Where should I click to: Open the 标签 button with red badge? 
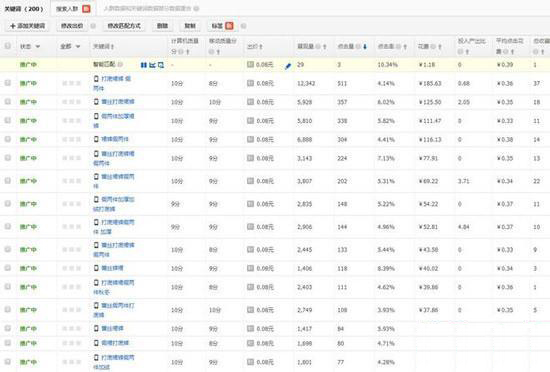click(222, 26)
